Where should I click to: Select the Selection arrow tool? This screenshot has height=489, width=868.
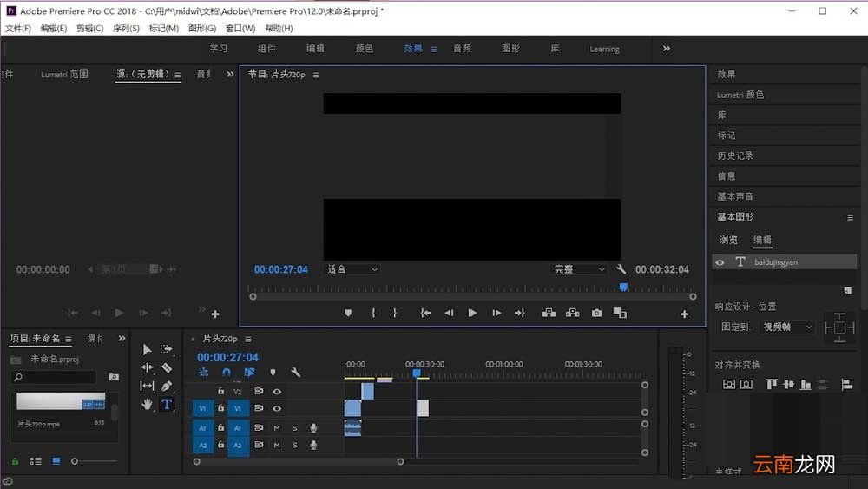pyautogui.click(x=147, y=349)
